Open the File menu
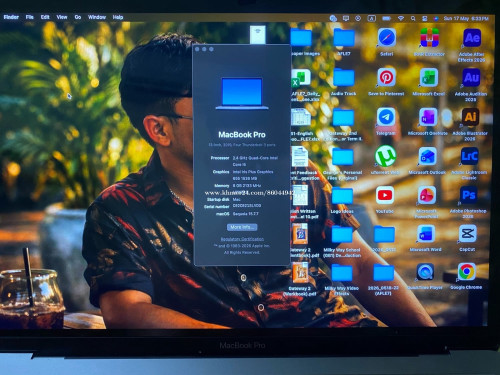The image size is (500, 375). point(30,17)
